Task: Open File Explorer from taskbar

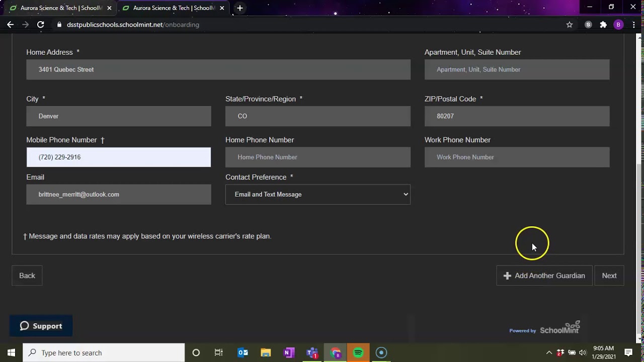Action: [x=266, y=352]
